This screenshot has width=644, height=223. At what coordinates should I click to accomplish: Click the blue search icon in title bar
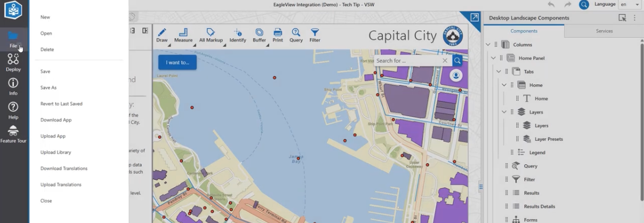[584, 4]
